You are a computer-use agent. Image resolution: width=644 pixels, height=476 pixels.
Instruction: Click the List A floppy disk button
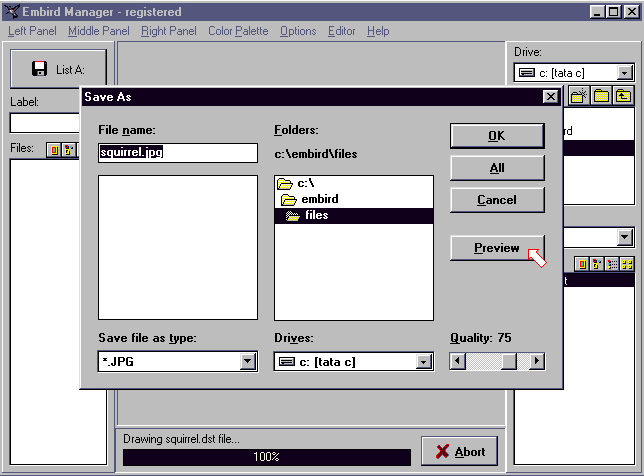coord(58,69)
